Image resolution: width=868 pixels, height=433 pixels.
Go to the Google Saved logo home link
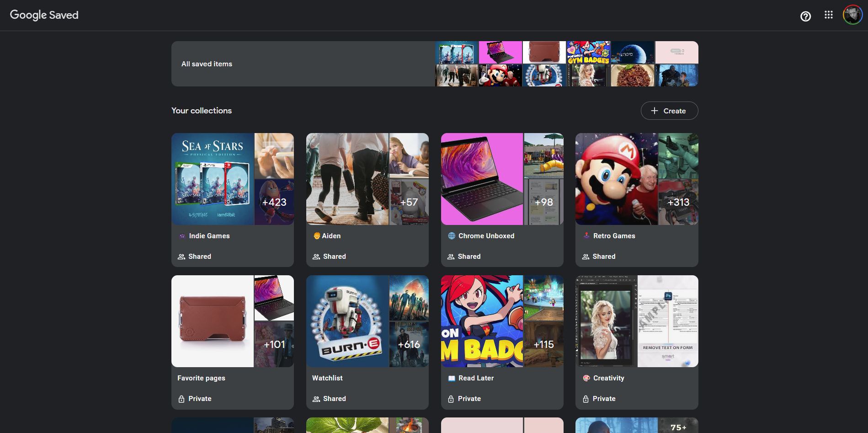tap(44, 15)
